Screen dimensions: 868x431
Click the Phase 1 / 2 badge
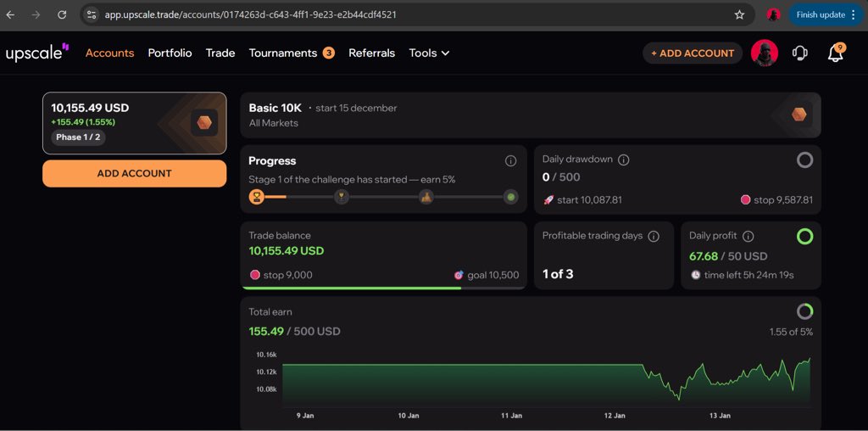[78, 137]
